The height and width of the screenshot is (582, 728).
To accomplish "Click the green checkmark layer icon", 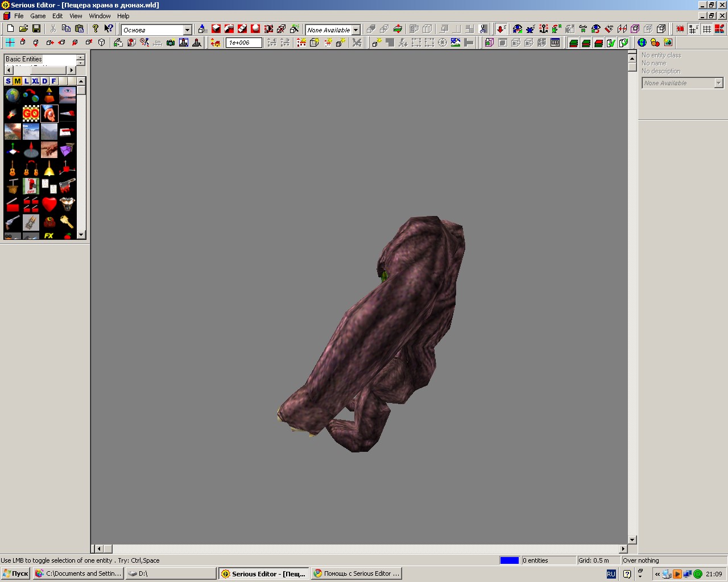I will click(x=611, y=42).
